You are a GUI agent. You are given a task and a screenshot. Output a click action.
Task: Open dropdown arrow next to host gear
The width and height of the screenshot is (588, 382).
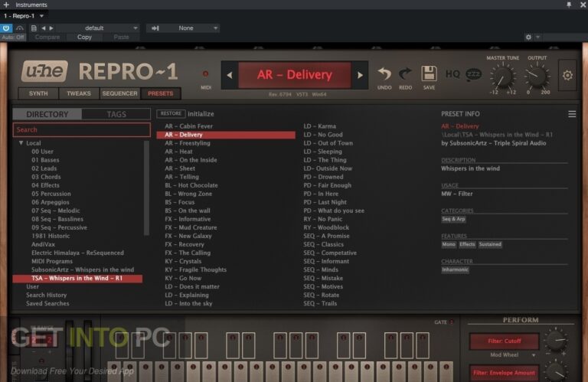(537, 37)
